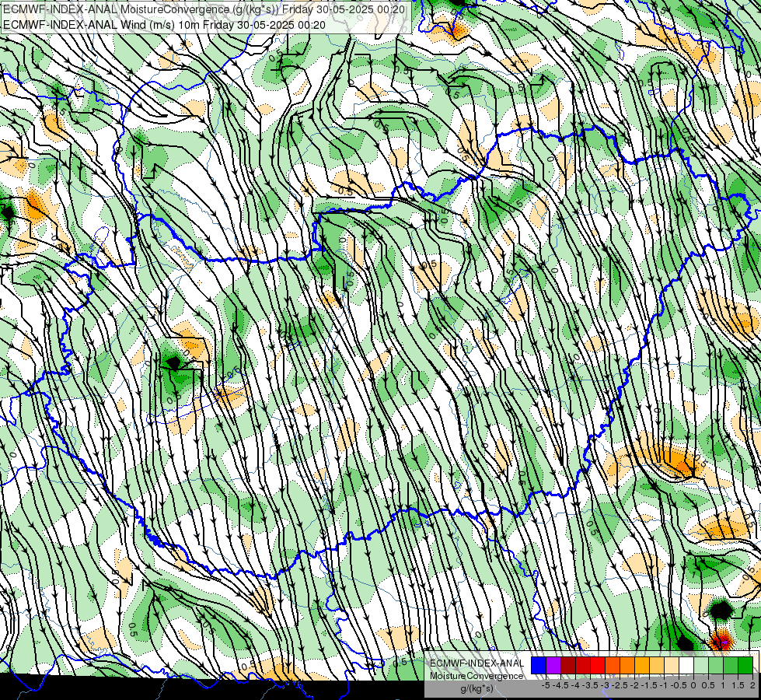Click the '-4' legend scale value
This screenshot has height=700, width=761.
click(575, 685)
